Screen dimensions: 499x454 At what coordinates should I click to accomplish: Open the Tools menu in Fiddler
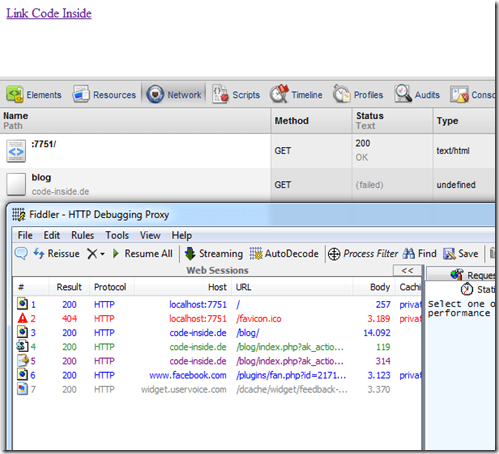point(117,235)
